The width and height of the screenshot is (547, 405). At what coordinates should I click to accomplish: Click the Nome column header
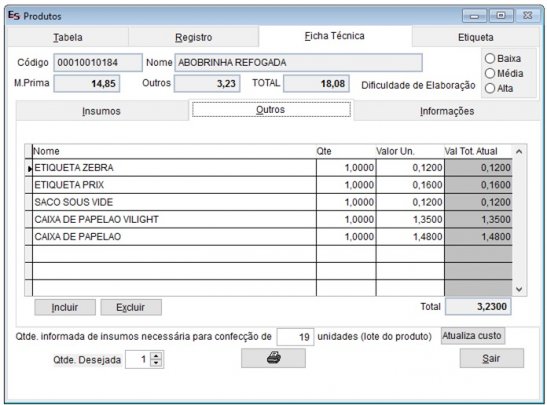(174, 151)
